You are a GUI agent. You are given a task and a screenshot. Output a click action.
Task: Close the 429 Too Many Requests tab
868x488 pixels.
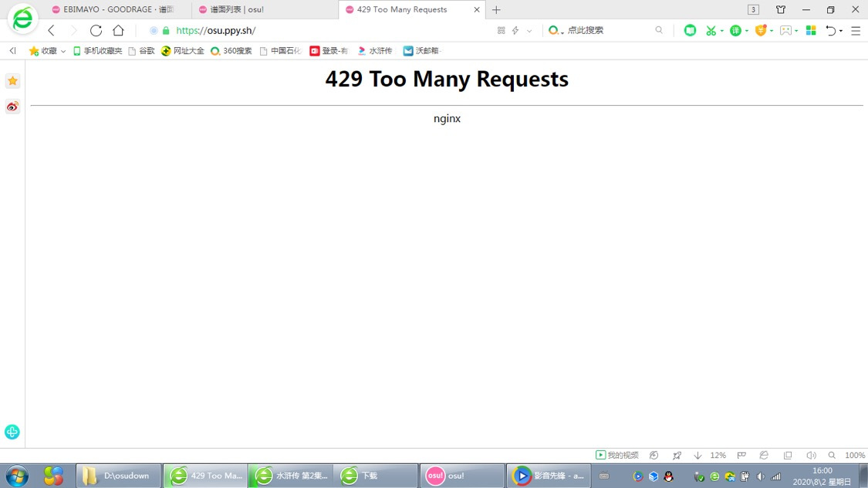[x=477, y=9]
